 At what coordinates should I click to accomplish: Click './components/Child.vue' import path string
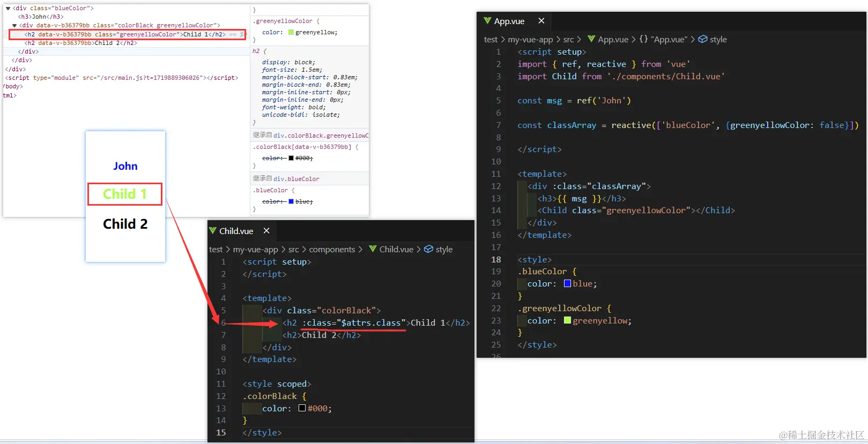[x=666, y=76]
